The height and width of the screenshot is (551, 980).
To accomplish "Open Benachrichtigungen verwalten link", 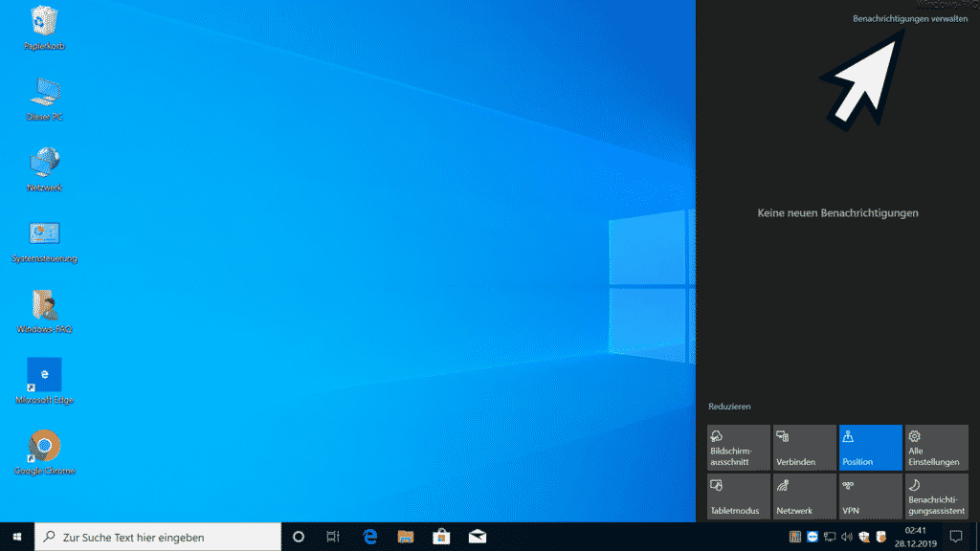I will click(910, 19).
